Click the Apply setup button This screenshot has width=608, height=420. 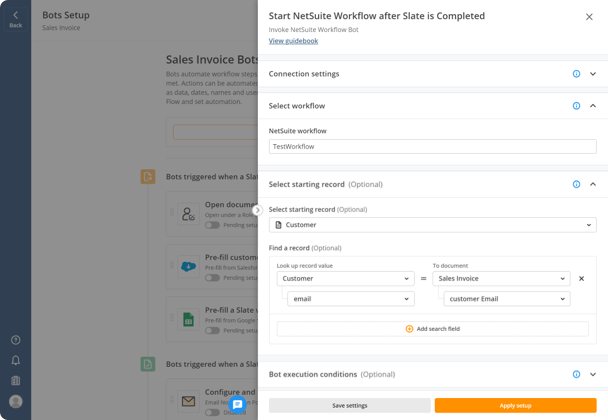pos(515,405)
